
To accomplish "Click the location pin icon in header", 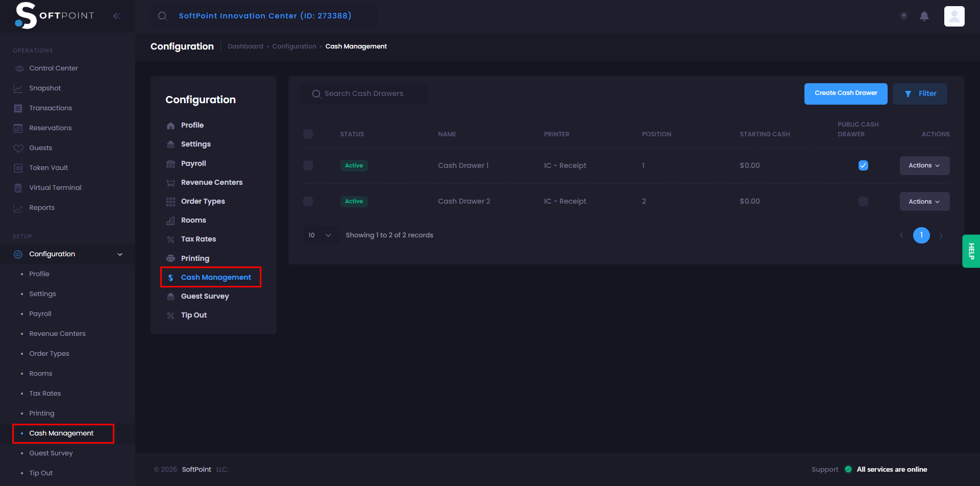I will (903, 16).
